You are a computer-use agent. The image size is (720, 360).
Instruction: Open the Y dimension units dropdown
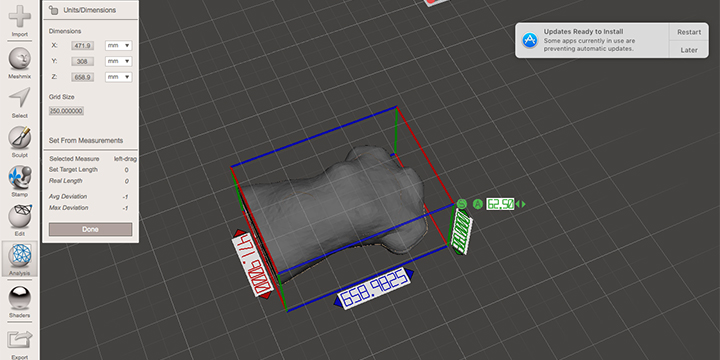click(x=118, y=61)
